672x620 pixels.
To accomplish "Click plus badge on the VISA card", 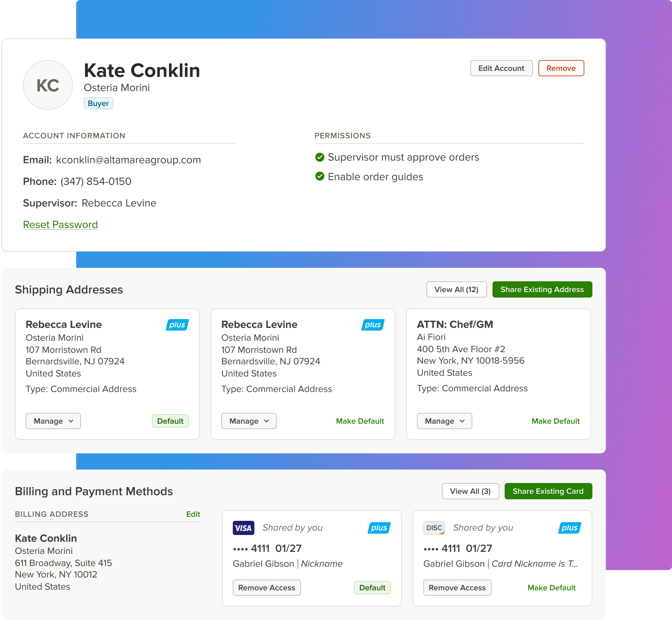I will pyautogui.click(x=379, y=528).
